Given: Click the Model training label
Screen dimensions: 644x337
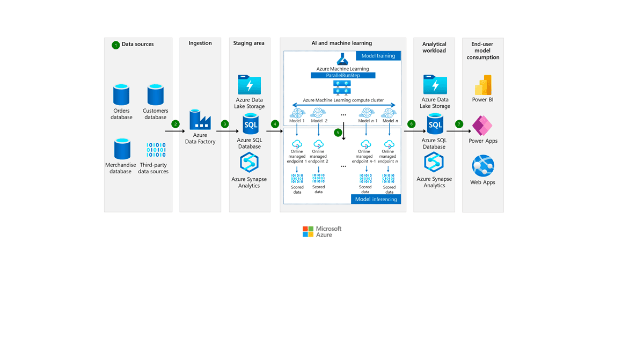Looking at the screenshot, I should point(378,56).
